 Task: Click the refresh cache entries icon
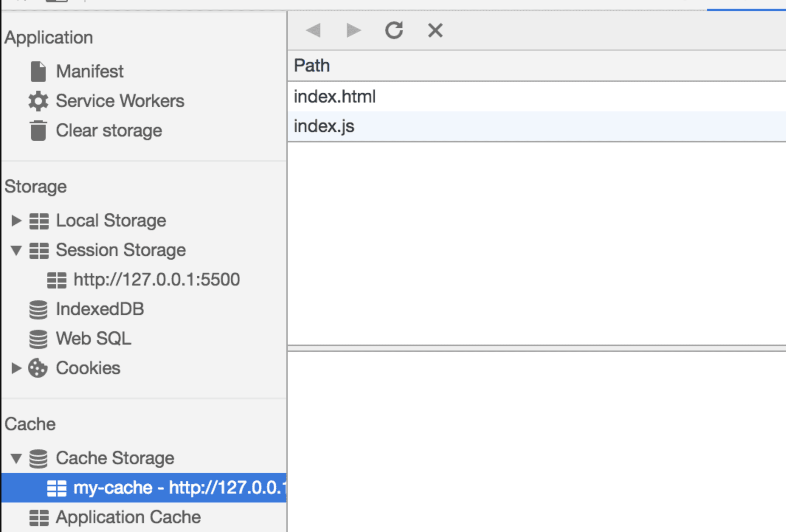coord(394,30)
